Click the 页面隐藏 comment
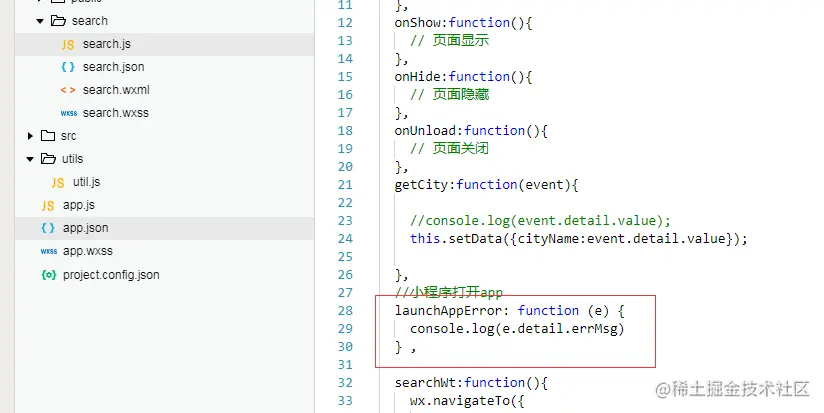 [449, 95]
